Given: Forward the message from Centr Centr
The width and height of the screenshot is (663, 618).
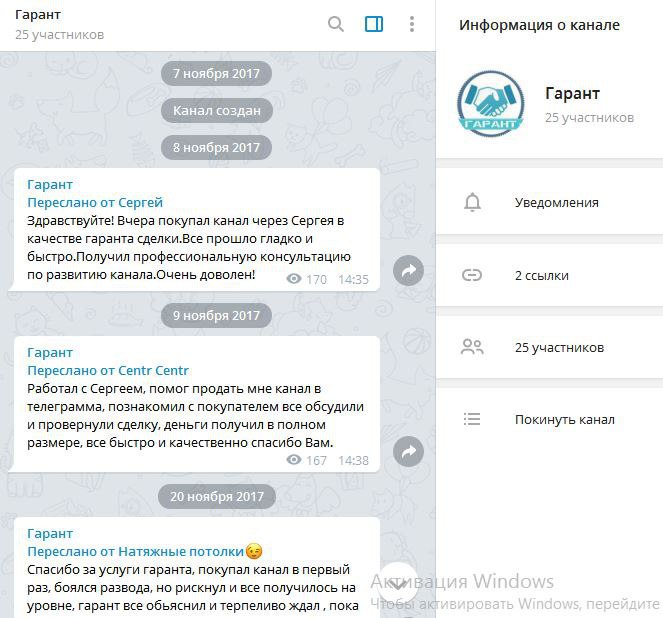Looking at the screenshot, I should (x=408, y=451).
